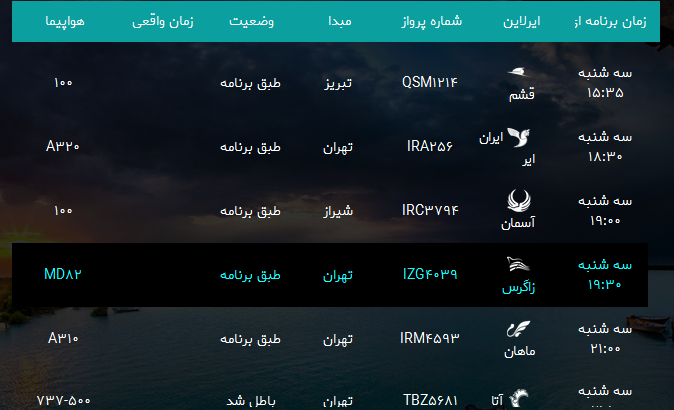Click the Aseman airline logo icon
674x410 pixels.
click(519, 201)
